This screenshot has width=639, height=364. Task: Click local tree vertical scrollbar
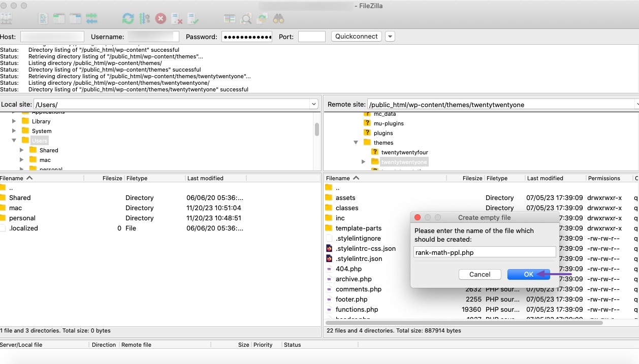pyautogui.click(x=317, y=129)
